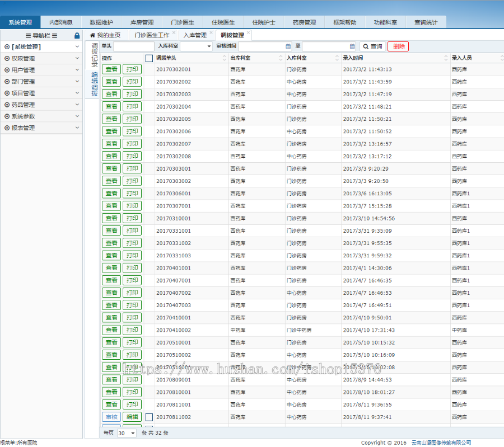Click the 单头 search input field
This screenshot has width=504, height=447.
tap(133, 46)
